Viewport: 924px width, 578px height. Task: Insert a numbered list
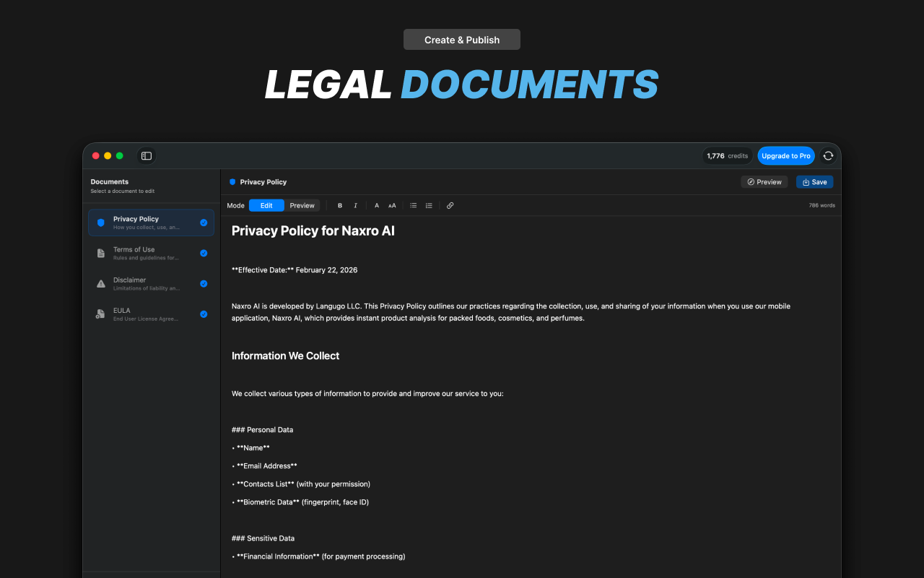[x=429, y=206]
